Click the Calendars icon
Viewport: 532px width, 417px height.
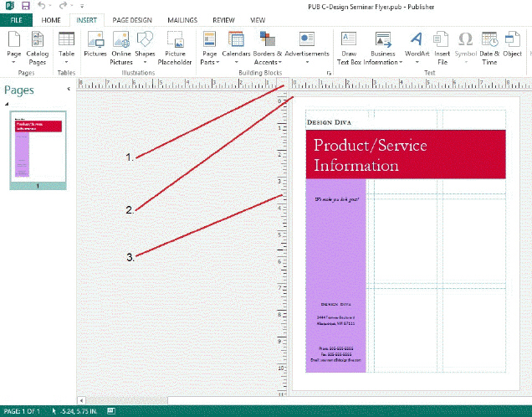coord(236,39)
